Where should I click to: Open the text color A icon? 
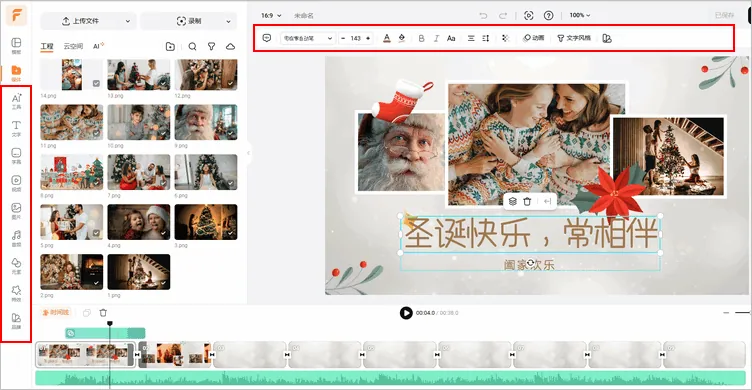387,38
